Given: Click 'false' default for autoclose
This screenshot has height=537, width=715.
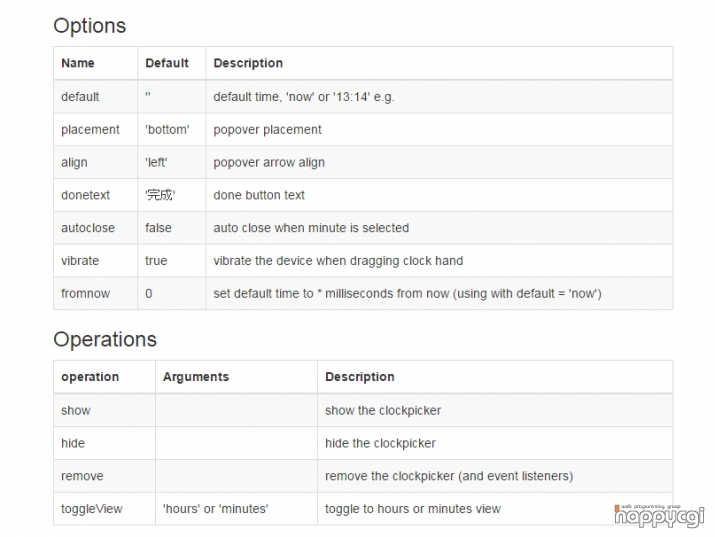Looking at the screenshot, I should click(x=158, y=228).
